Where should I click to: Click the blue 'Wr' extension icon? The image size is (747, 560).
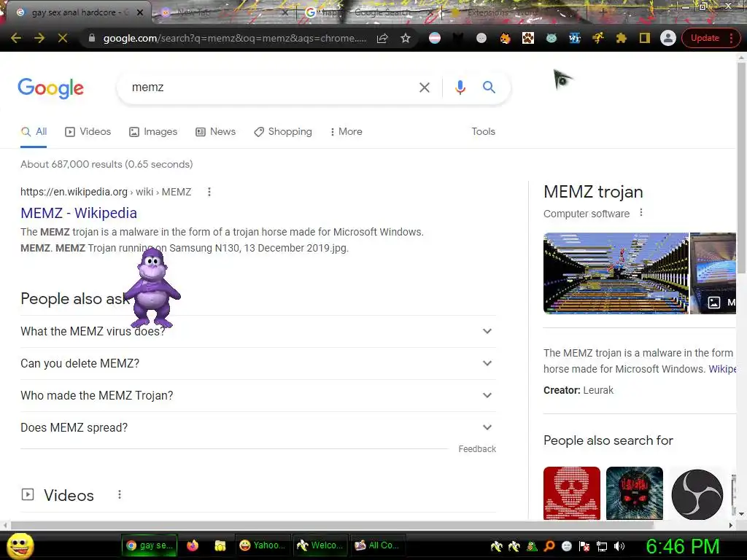click(575, 38)
